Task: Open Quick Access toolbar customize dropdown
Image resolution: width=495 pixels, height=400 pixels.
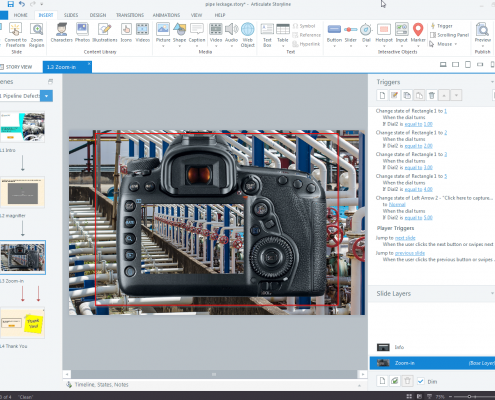Action: 42,4
